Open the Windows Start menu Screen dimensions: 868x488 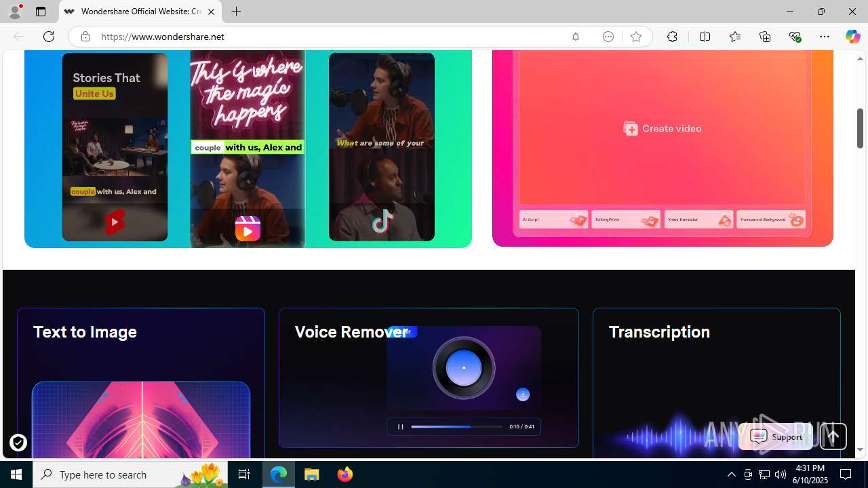point(16,474)
